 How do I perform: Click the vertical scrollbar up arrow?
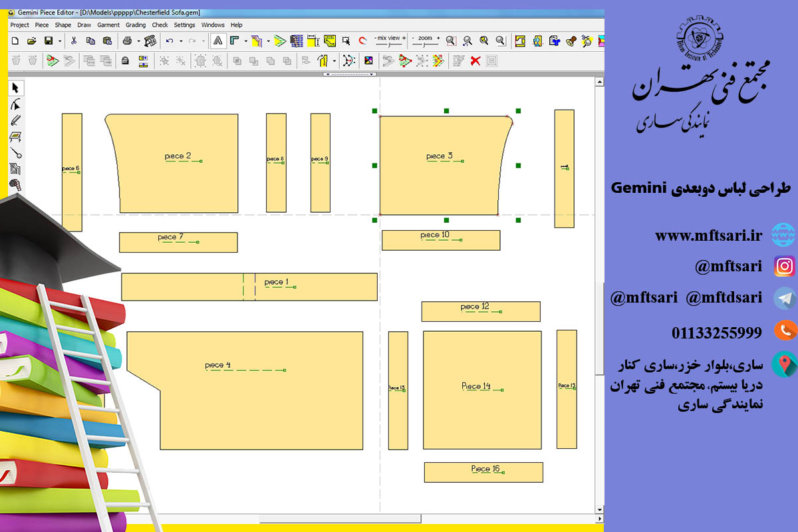pyautogui.click(x=600, y=82)
